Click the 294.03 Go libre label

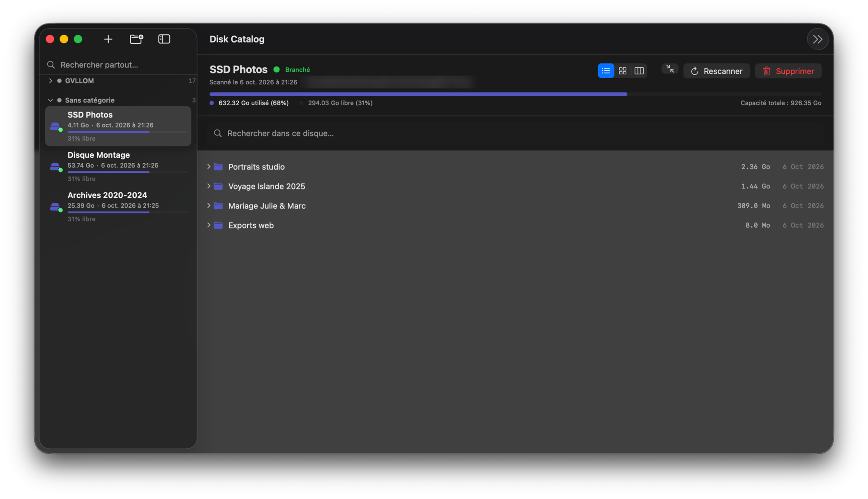[340, 103]
